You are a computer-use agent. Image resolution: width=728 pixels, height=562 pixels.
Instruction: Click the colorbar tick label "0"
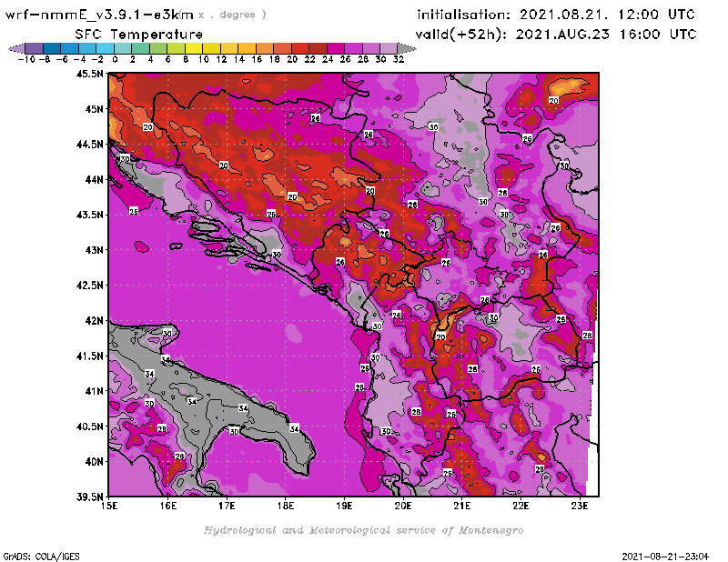tap(115, 59)
